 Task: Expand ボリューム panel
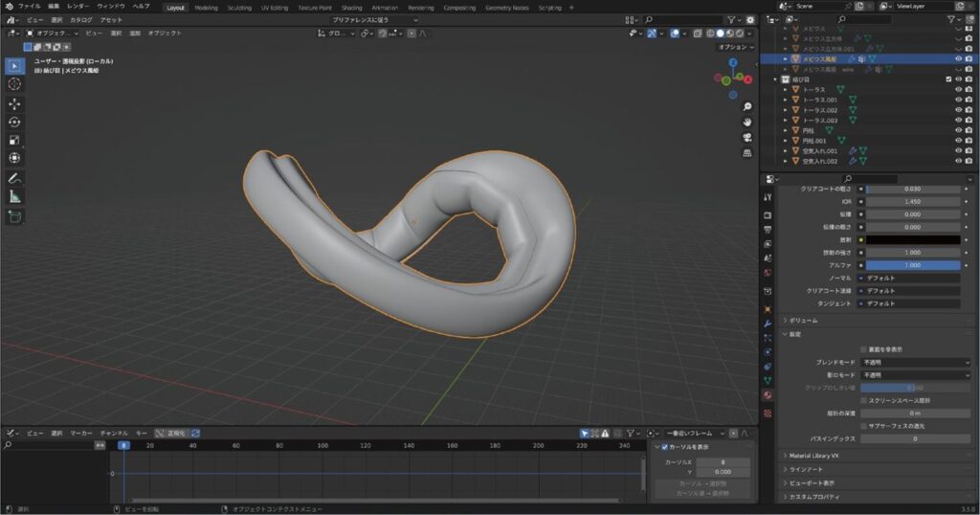(803, 321)
